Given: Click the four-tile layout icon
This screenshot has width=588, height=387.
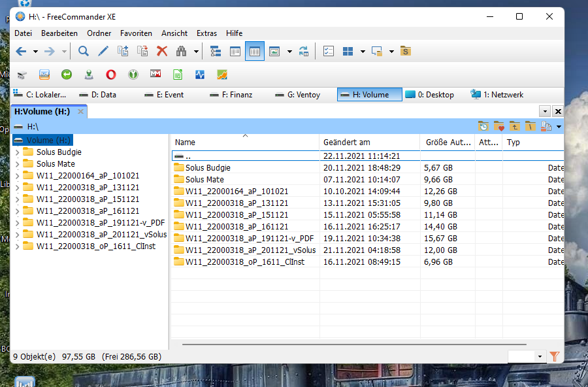Looking at the screenshot, I should (x=348, y=51).
